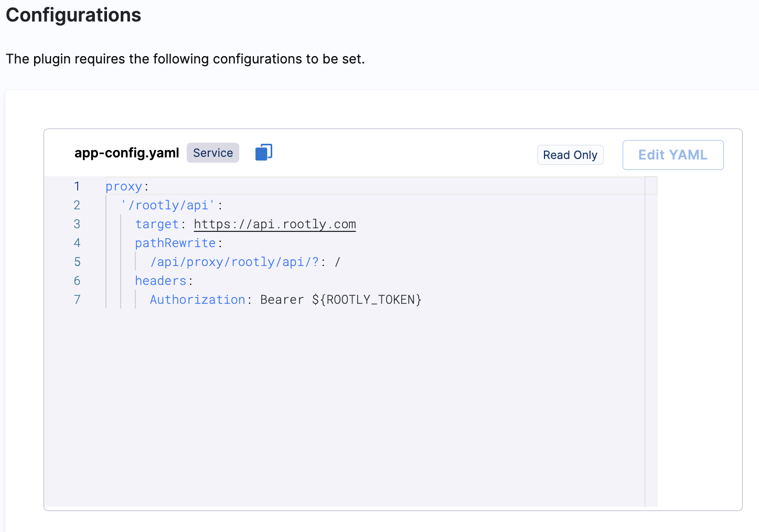Click the headers key in YAML
The height and width of the screenshot is (532, 759).
coord(161,281)
